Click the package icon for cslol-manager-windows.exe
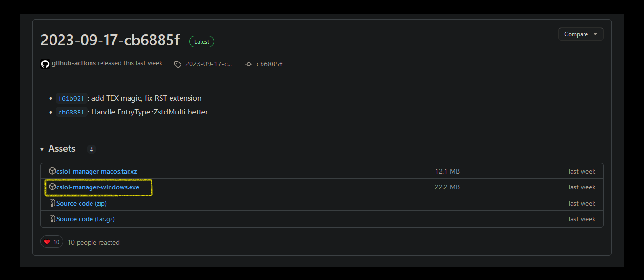Image resolution: width=644 pixels, height=280 pixels. tap(52, 187)
